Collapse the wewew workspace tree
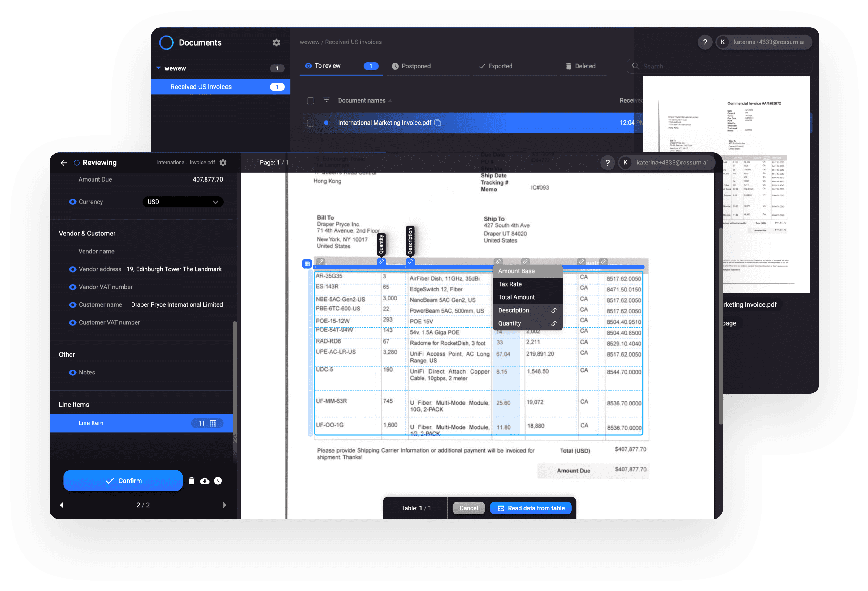This screenshot has width=868, height=591. 158,68
